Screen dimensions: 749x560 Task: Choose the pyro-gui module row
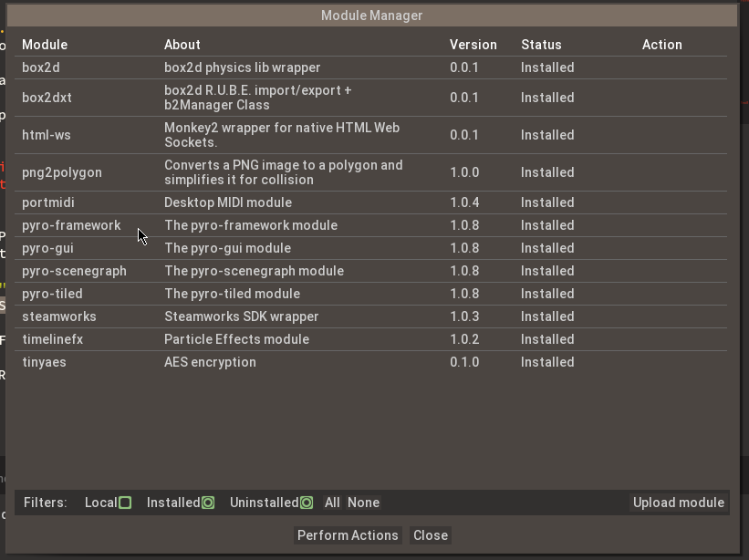click(x=47, y=248)
